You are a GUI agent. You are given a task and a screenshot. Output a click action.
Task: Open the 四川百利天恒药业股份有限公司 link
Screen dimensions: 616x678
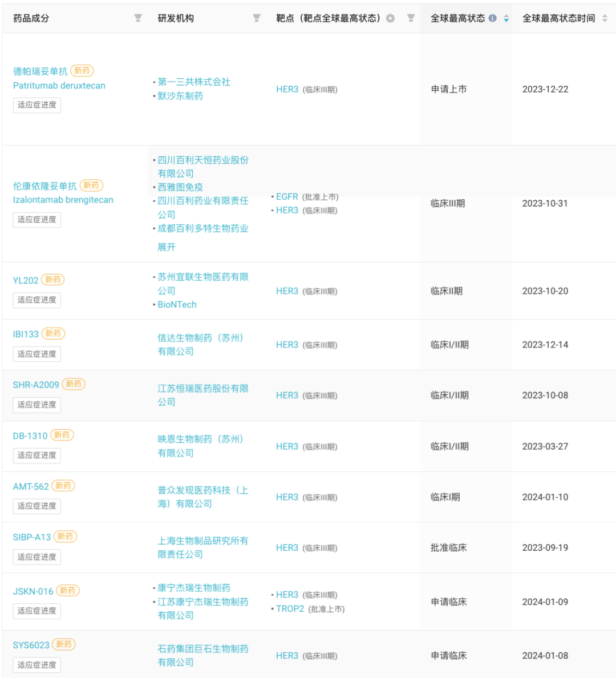(202, 167)
